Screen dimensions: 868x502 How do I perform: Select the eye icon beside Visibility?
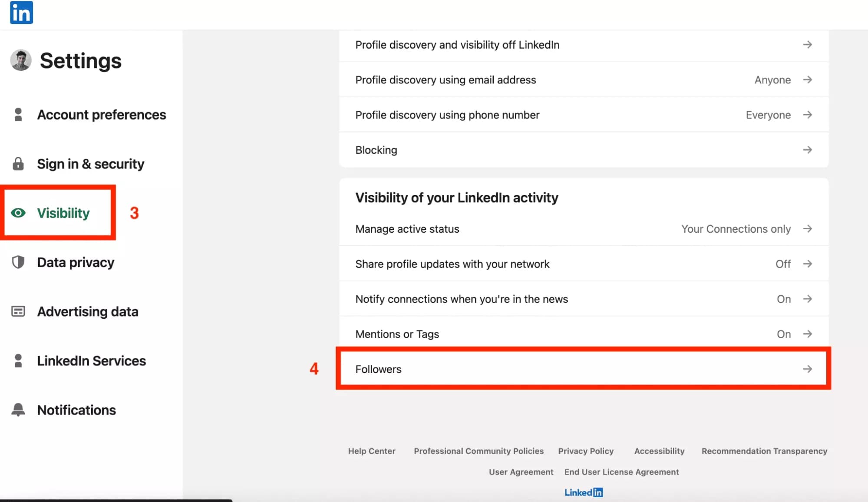(18, 213)
